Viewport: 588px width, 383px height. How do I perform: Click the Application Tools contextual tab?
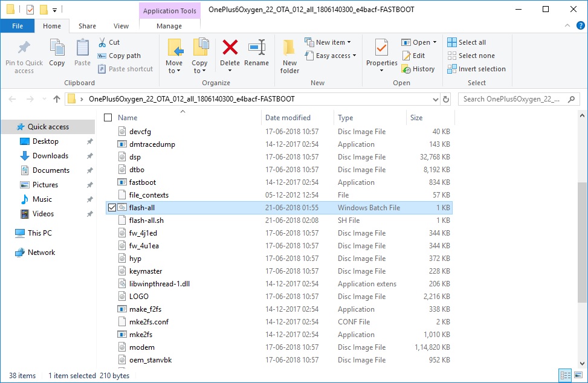(169, 11)
